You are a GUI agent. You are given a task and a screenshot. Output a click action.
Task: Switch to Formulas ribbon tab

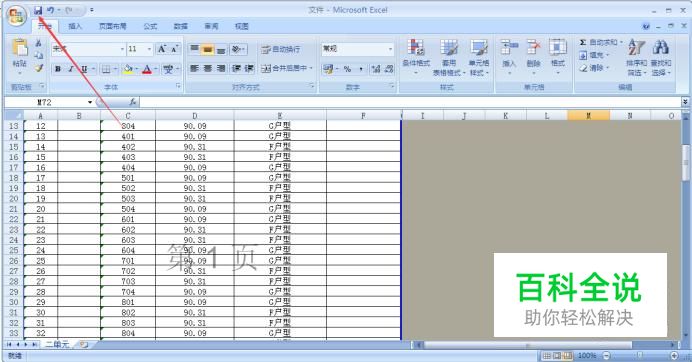150,26
